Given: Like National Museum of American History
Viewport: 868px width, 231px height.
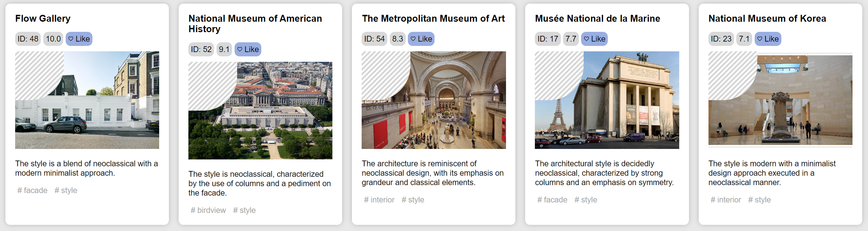Looking at the screenshot, I should tap(248, 50).
